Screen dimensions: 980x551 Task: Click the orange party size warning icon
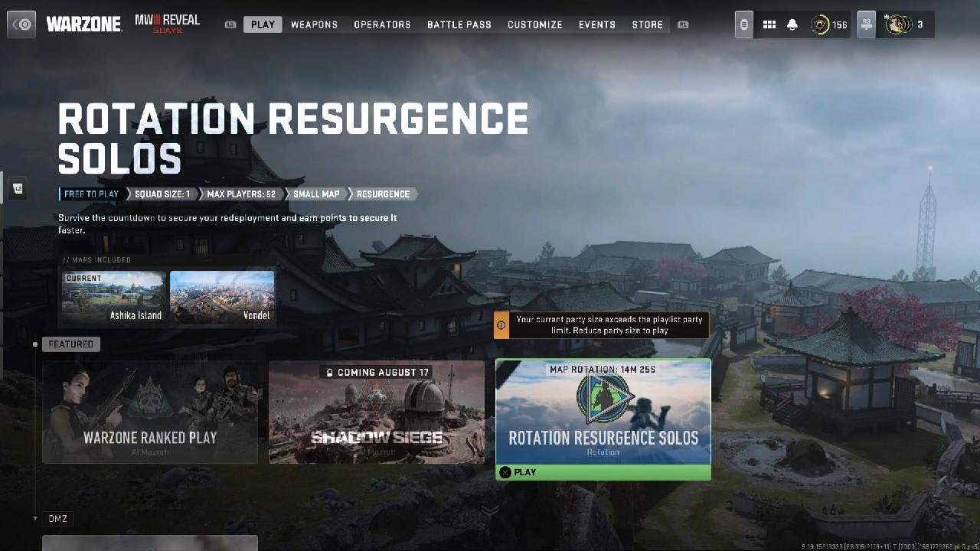(501, 325)
